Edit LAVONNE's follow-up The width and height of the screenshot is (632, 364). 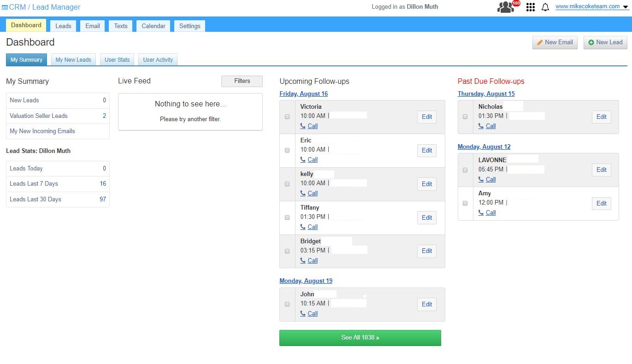click(x=602, y=170)
